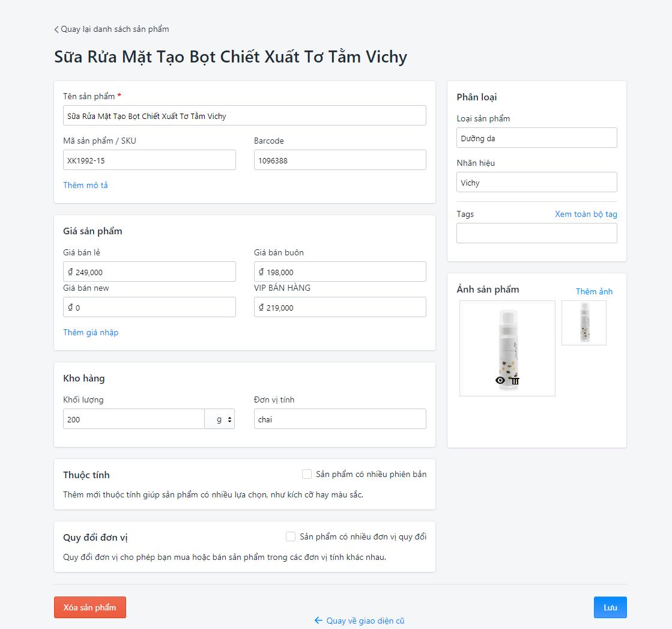The height and width of the screenshot is (629, 672).
Task: Open Xem toàn bộ tag link
Action: (x=586, y=214)
